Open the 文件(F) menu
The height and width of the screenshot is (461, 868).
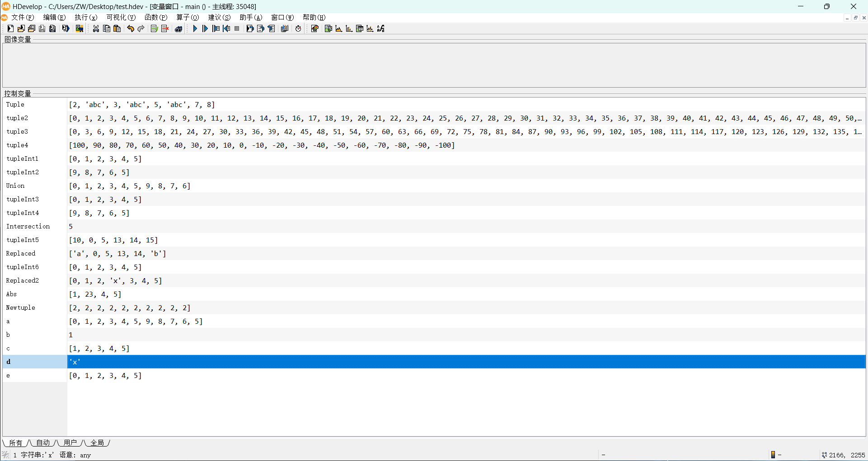tap(23, 17)
